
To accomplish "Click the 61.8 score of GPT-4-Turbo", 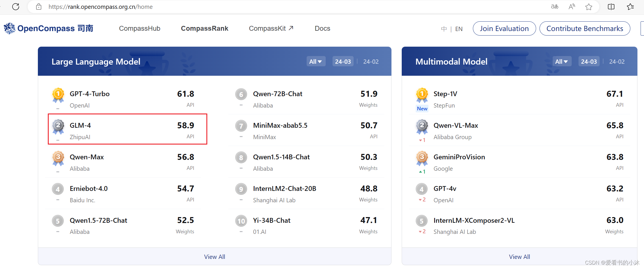I will (186, 94).
